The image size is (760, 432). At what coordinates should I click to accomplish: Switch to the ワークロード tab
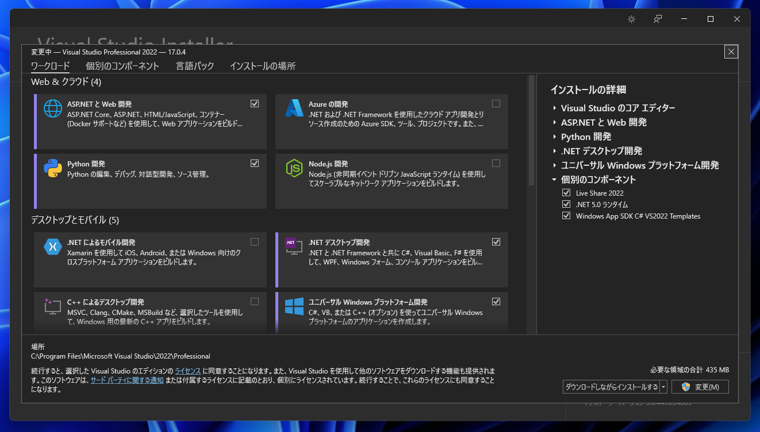click(50, 66)
